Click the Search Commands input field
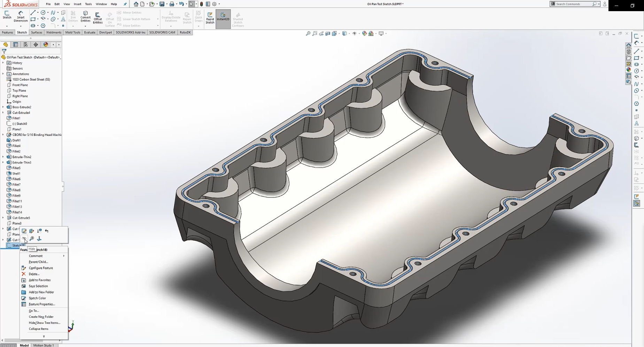 573,4
